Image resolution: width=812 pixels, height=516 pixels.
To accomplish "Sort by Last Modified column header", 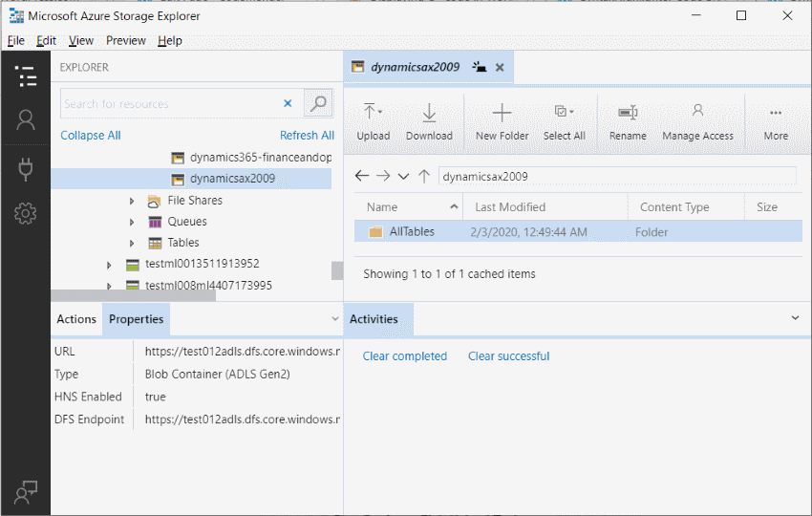I will coord(545,207).
